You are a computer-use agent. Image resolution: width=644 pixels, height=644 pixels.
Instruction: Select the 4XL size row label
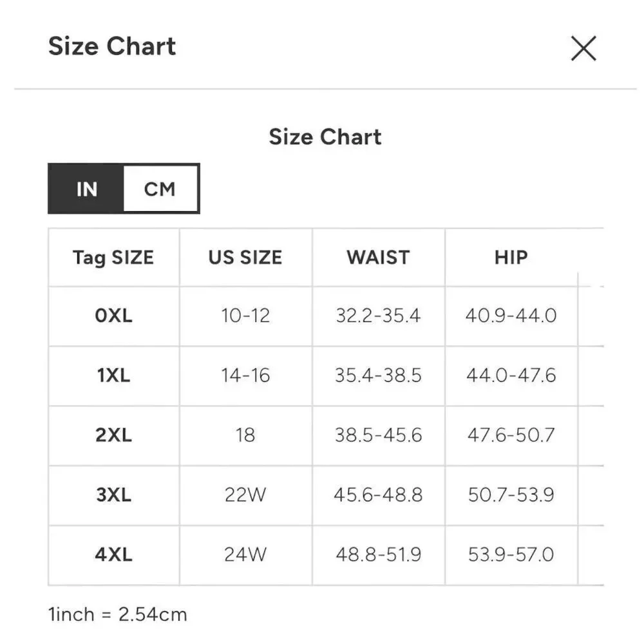[x=114, y=554]
